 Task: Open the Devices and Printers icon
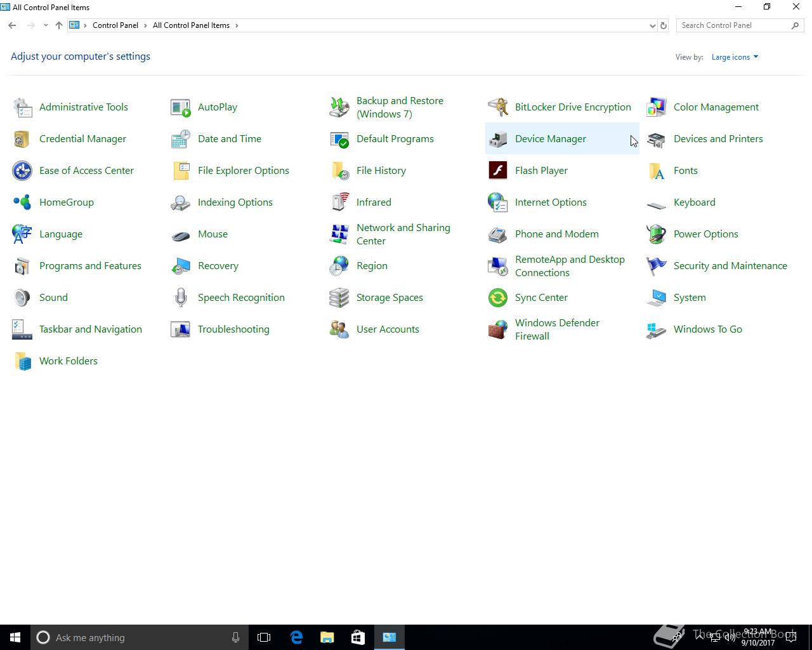tap(657, 139)
